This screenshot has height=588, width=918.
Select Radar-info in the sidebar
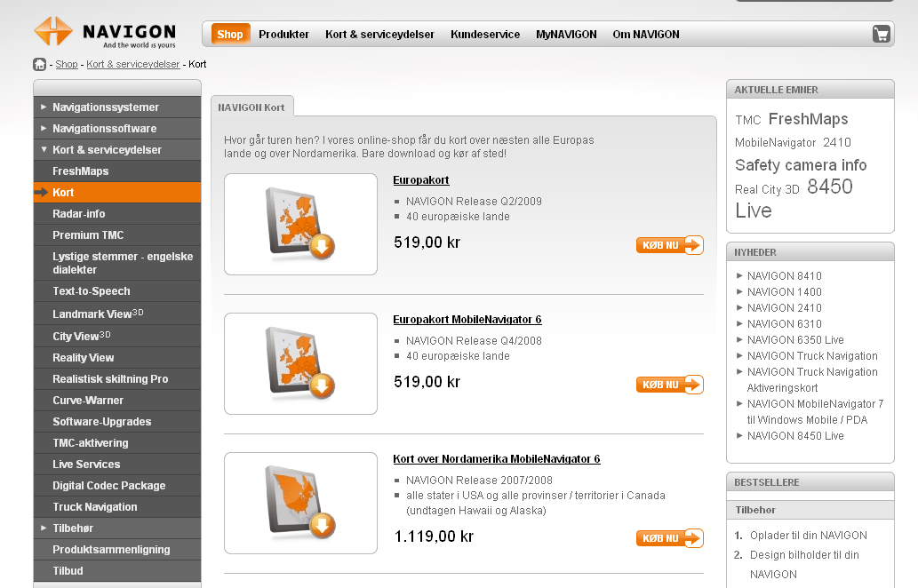(x=79, y=214)
